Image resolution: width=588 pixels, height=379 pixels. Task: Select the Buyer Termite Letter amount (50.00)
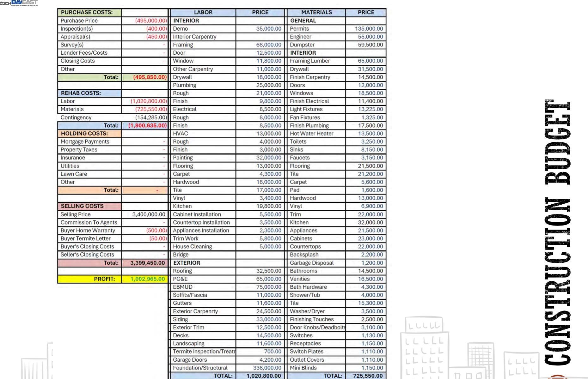coord(158,238)
